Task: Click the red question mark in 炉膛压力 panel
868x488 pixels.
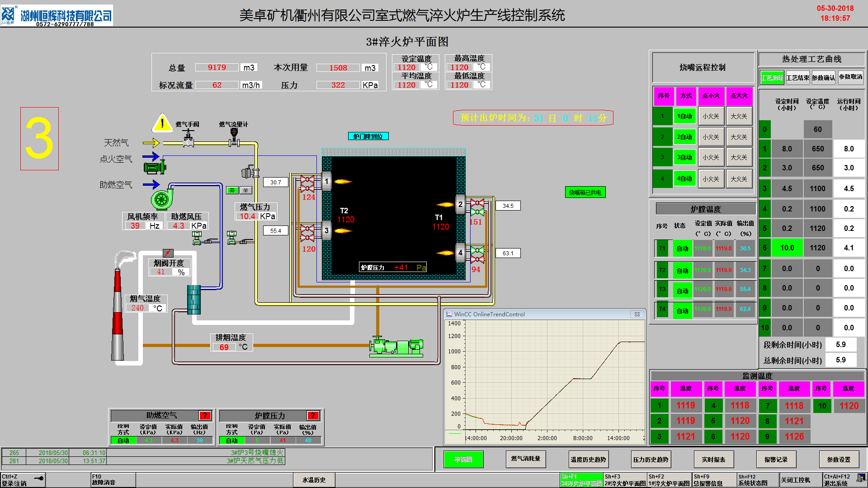Action: pyautogui.click(x=313, y=415)
